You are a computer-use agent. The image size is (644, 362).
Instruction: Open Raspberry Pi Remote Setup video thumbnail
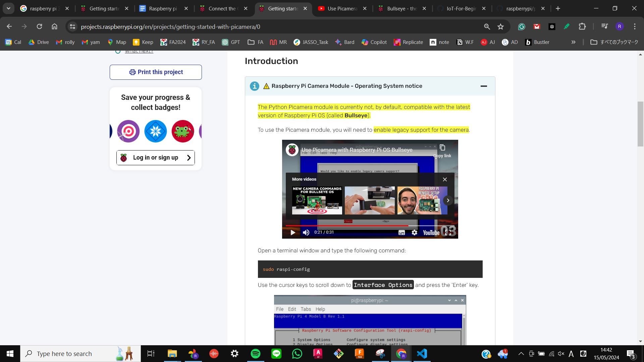pyautogui.click(x=422, y=200)
